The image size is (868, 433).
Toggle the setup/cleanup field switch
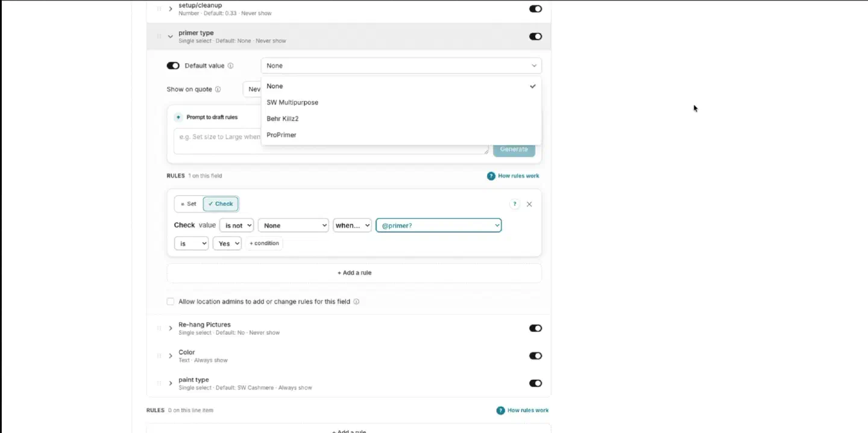tap(535, 9)
